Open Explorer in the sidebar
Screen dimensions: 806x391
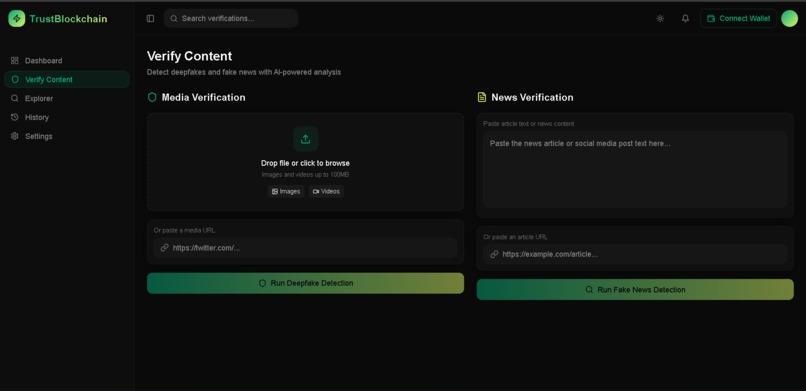[67, 99]
